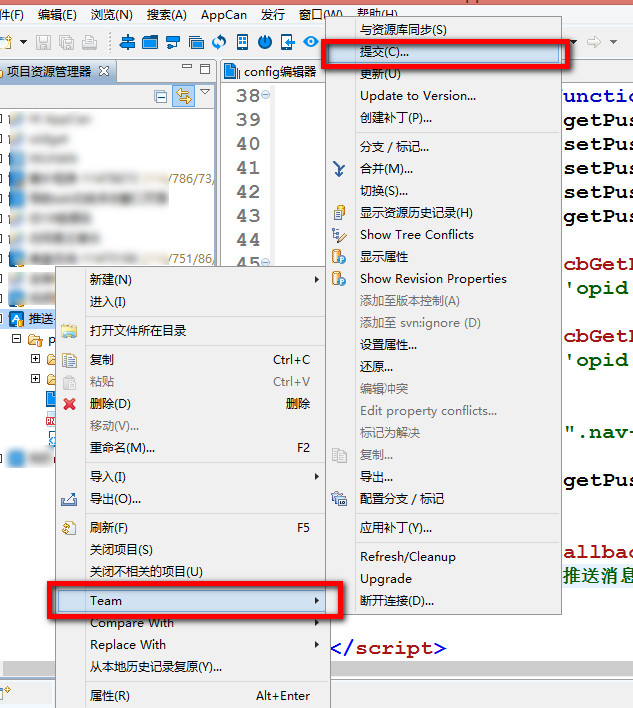Toggle code fold marker at line 45
The height and width of the screenshot is (708, 633).
[x=266, y=262]
